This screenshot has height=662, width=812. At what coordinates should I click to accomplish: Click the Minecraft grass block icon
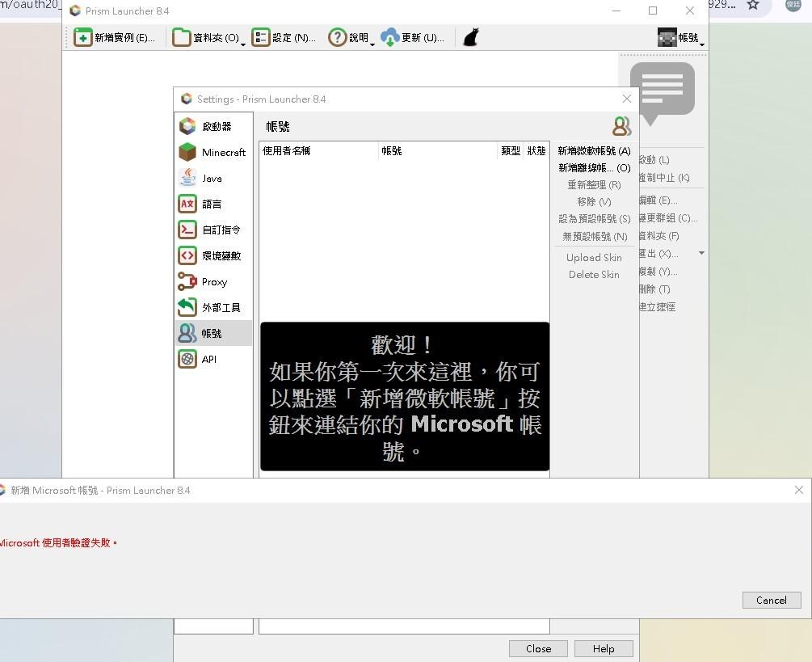click(187, 152)
